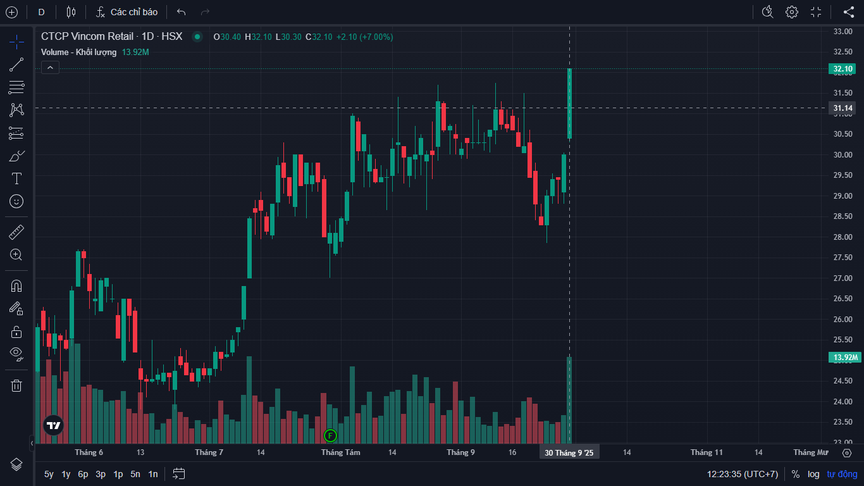Expand the left toolbar collapse arrow
The width and height of the screenshot is (864, 486).
[31, 442]
